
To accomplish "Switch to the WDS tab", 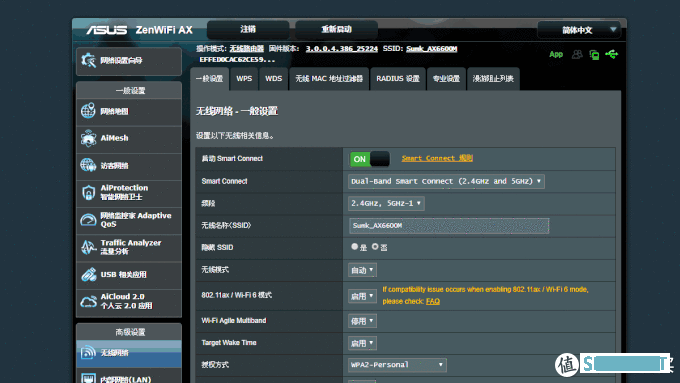I will tap(274, 79).
